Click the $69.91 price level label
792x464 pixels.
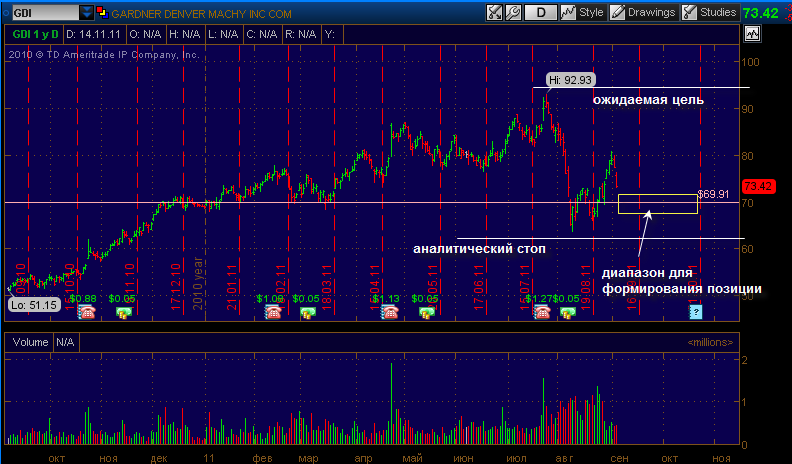(713, 194)
